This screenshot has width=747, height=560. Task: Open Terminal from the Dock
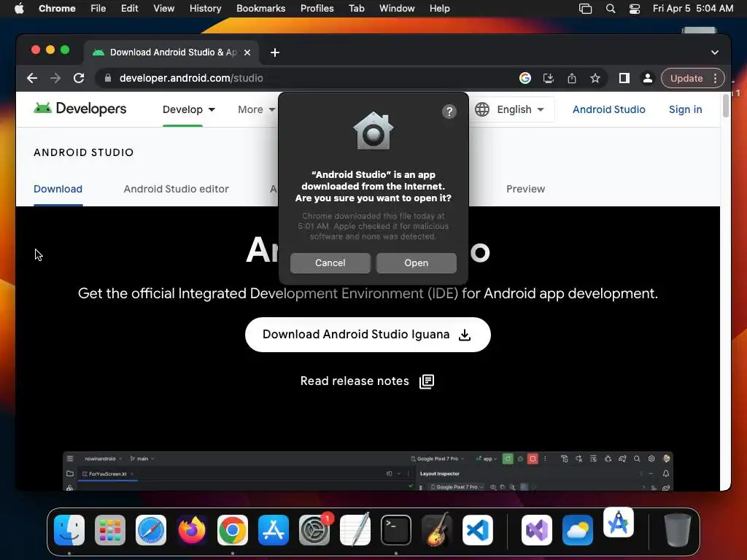(396, 530)
